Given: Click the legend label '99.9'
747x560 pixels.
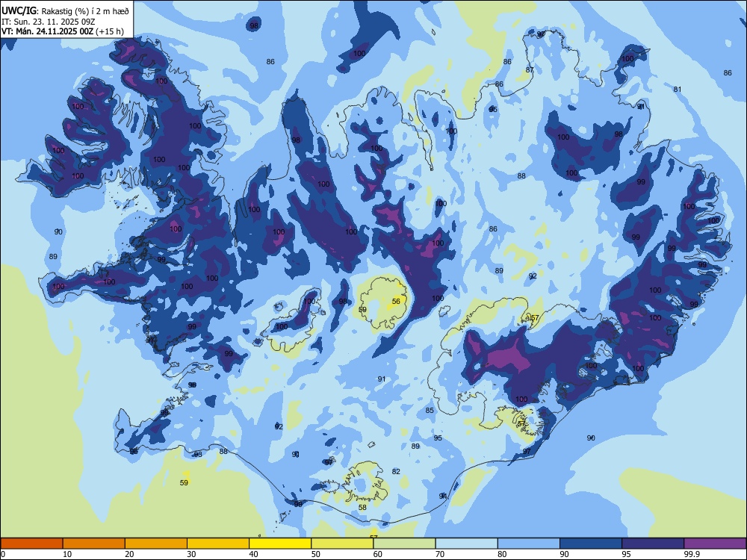Looking at the screenshot, I should click(x=692, y=554).
